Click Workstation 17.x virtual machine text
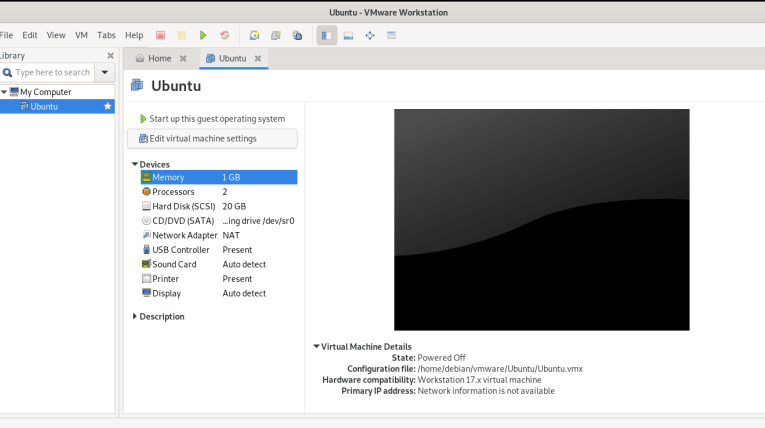This screenshot has width=765, height=428. pyautogui.click(x=479, y=380)
